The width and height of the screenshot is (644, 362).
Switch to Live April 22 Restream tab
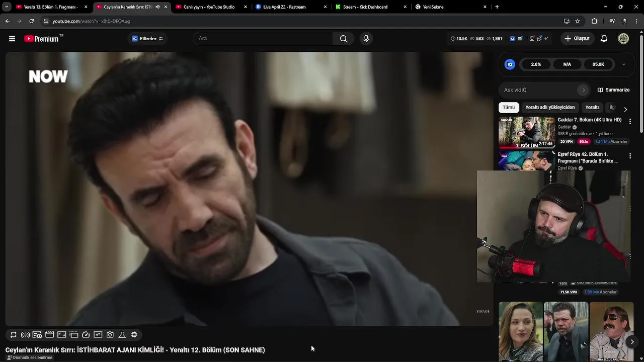click(x=291, y=7)
